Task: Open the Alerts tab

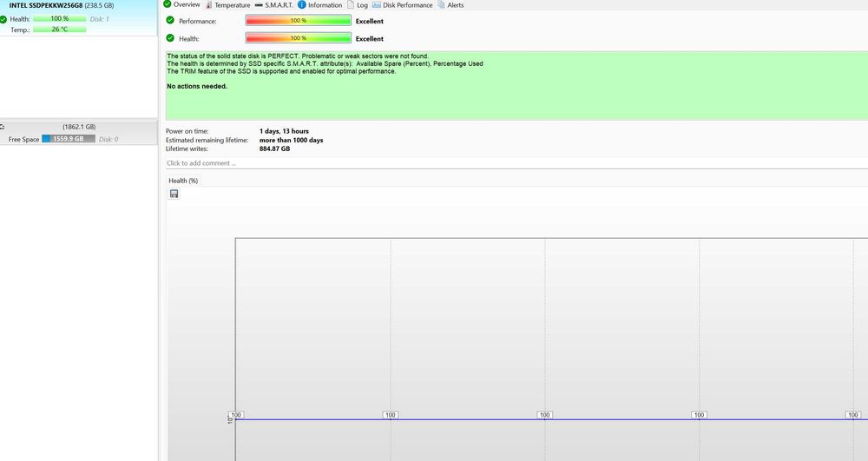Action: pyautogui.click(x=450, y=5)
